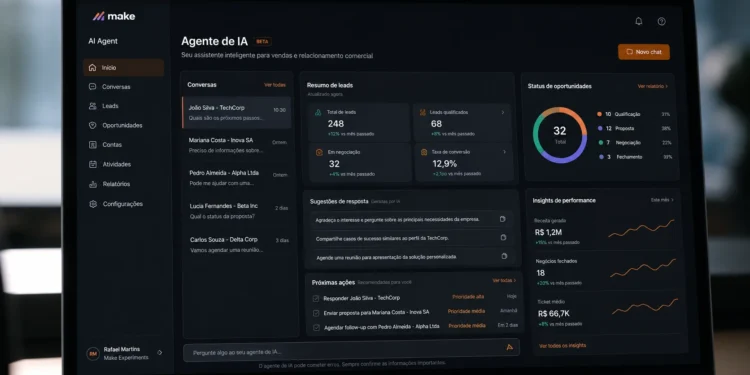Click 'Agradeça o interesse' suggestion text
750x375 pixels.
(397, 220)
